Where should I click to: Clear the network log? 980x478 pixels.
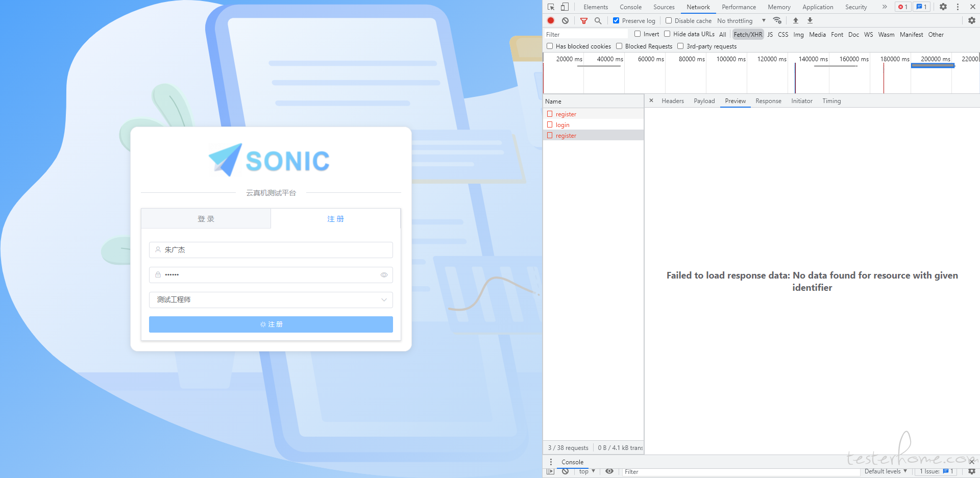[x=565, y=20]
